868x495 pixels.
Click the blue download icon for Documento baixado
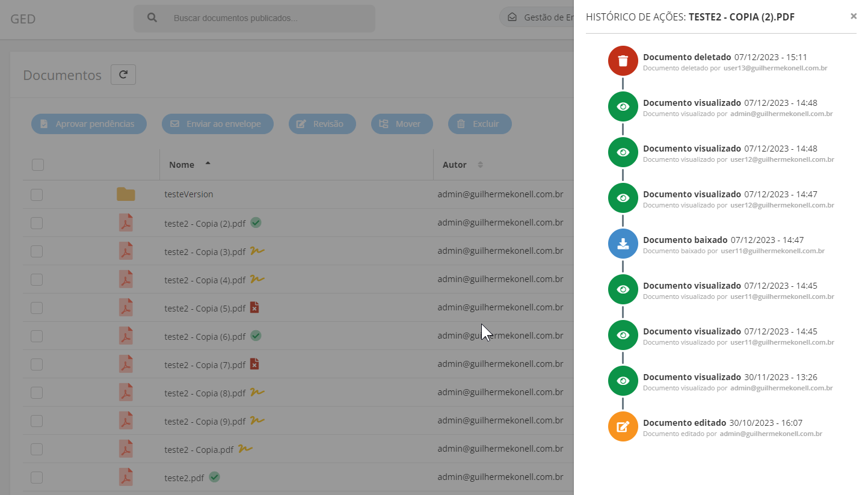623,244
